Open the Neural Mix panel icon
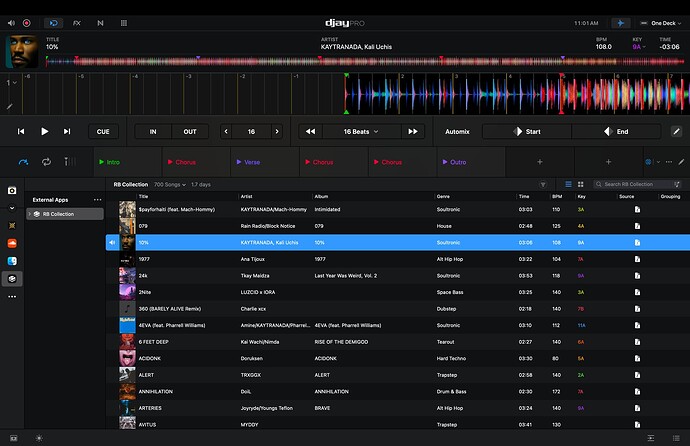690x446 pixels. (x=100, y=23)
